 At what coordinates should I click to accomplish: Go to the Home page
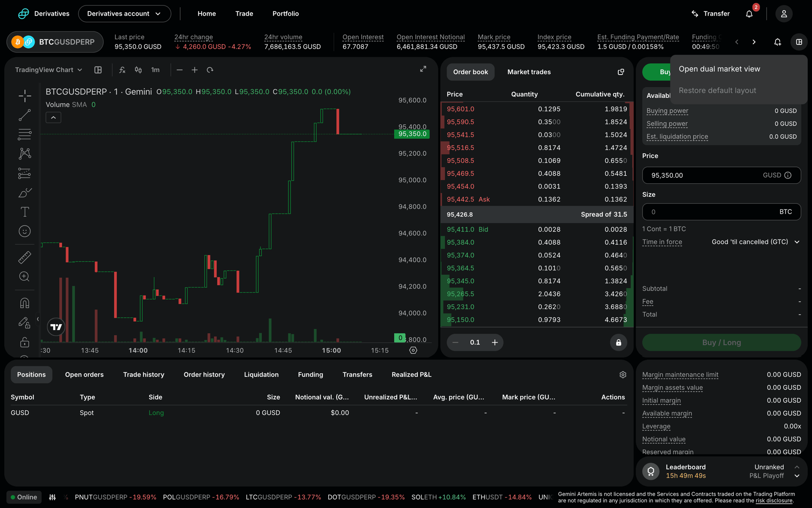[206, 14]
